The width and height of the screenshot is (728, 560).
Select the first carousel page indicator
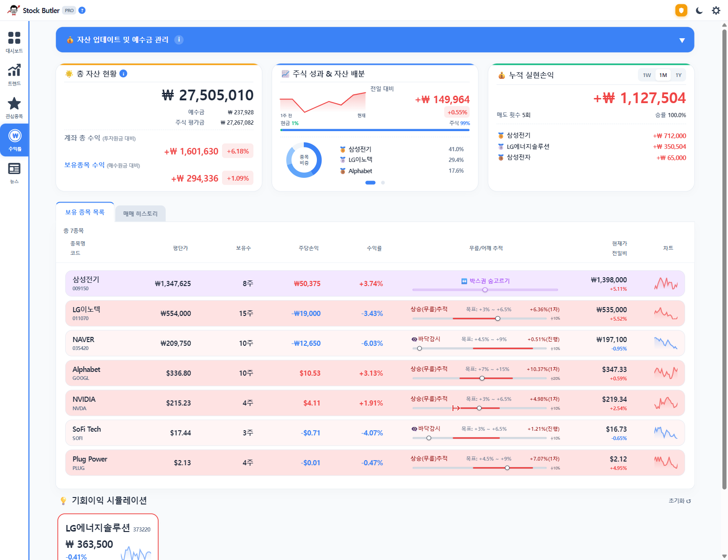(370, 182)
